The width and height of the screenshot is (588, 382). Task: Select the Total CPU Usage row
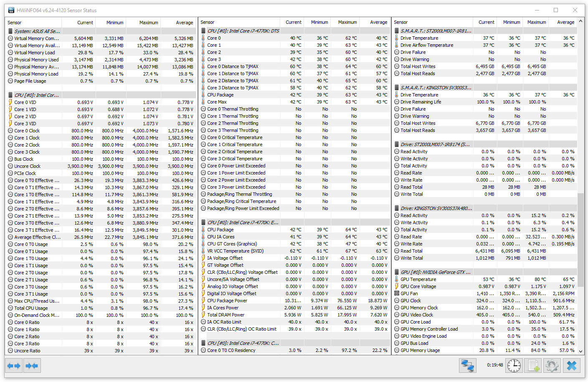click(x=31, y=308)
